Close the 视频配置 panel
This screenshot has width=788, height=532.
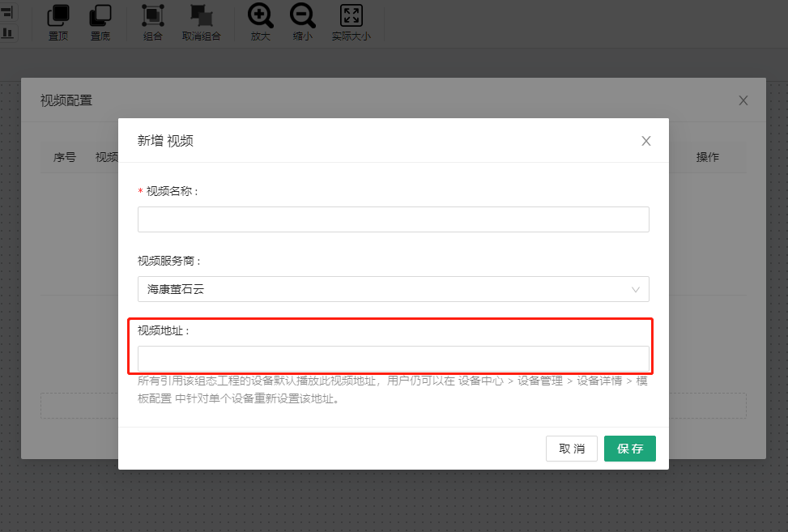tap(743, 100)
